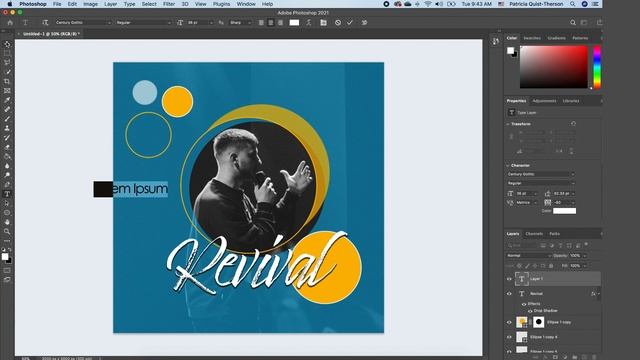
Task: Right align the text in options bar
Action: (x=280, y=22)
